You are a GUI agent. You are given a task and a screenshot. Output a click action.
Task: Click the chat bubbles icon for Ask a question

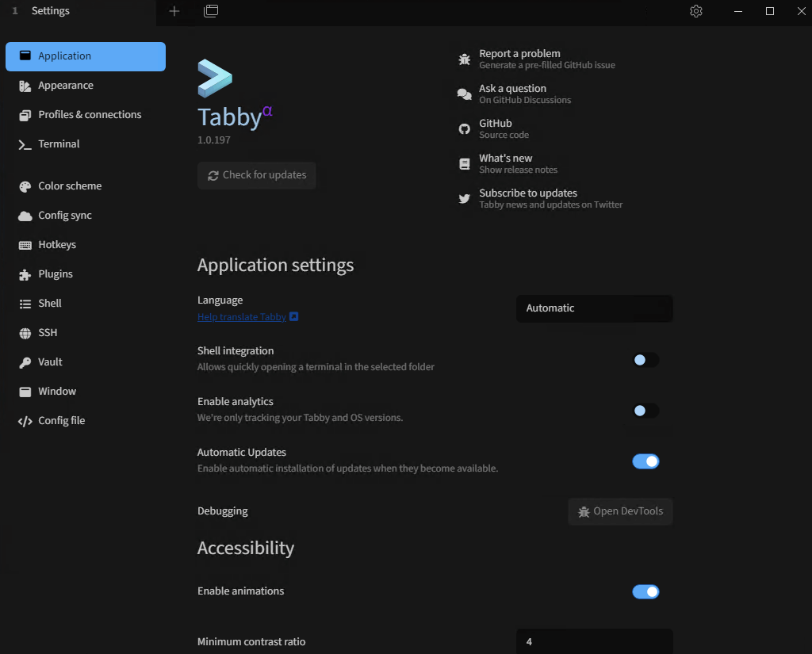pyautogui.click(x=465, y=94)
